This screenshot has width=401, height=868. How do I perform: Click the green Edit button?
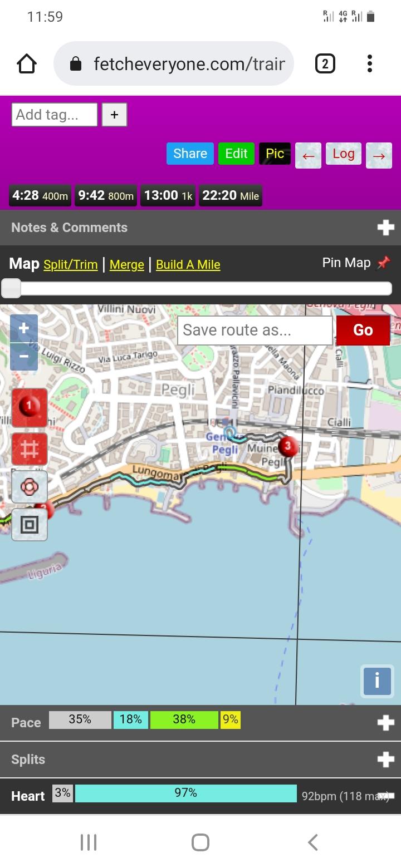(236, 154)
